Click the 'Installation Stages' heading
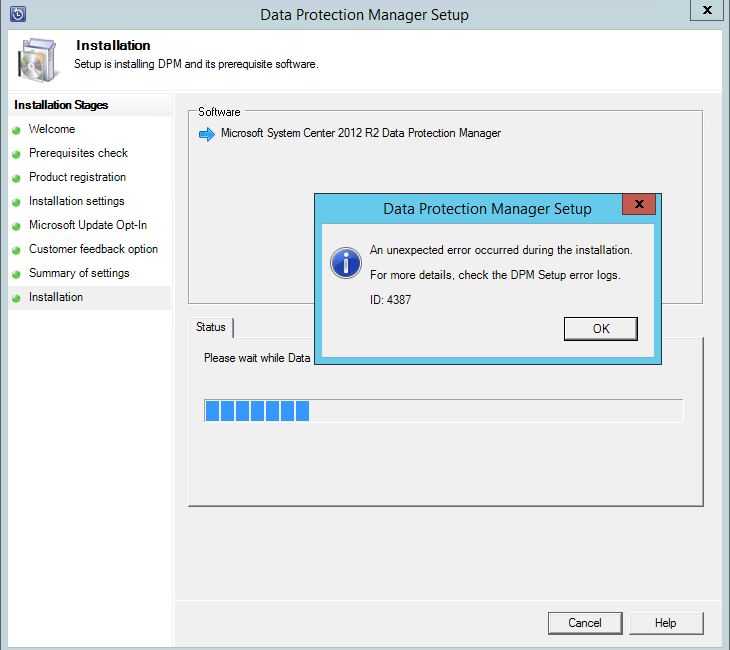 coord(61,105)
